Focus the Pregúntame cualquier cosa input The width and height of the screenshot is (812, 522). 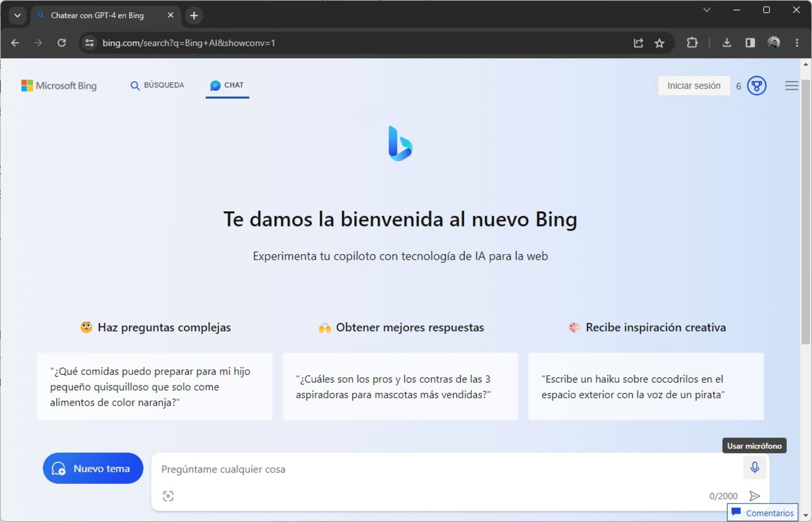pos(445,469)
